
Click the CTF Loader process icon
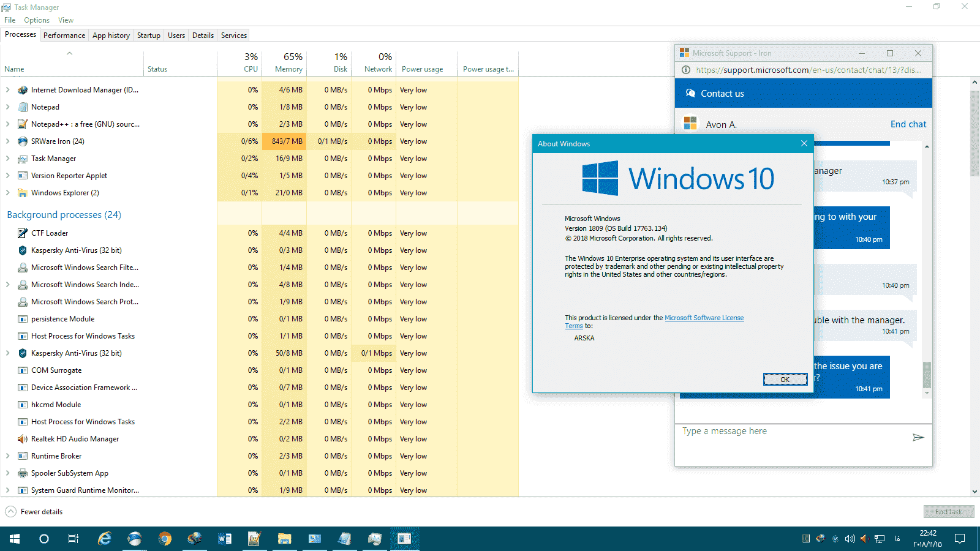pos(23,233)
